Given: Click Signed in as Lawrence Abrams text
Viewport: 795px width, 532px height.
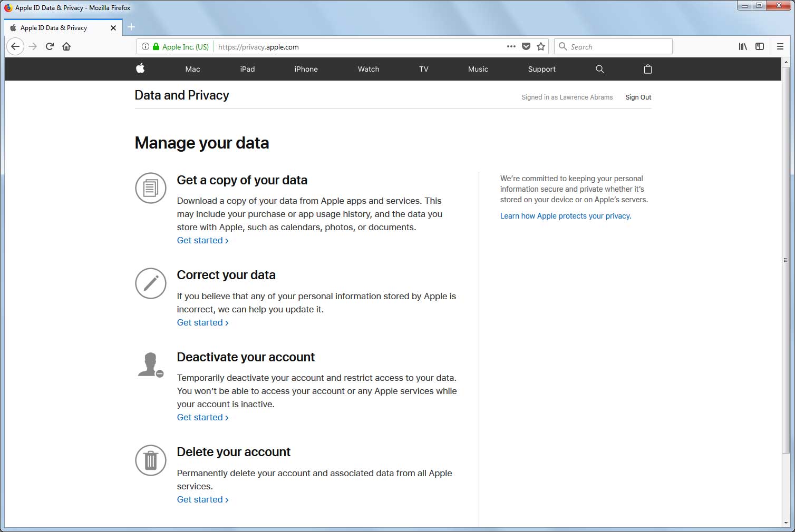Looking at the screenshot, I should click(567, 97).
